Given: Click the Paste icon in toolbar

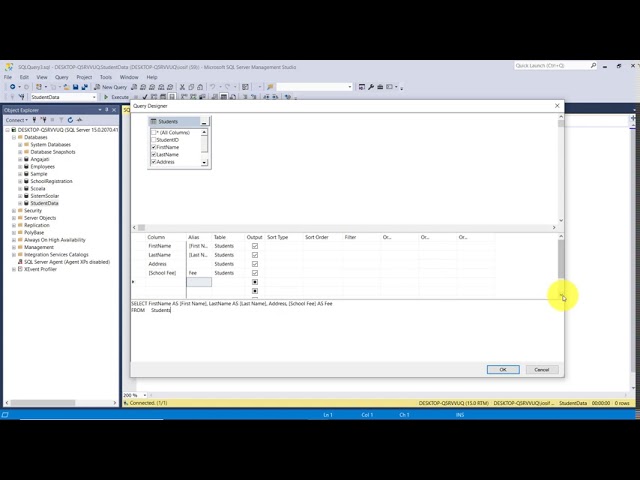Looking at the screenshot, I should (x=200, y=87).
